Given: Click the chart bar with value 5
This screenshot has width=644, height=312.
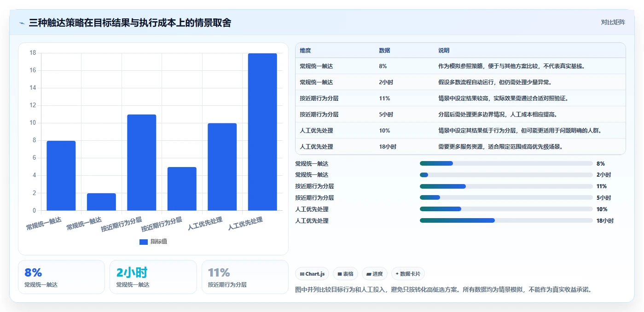Looking at the screenshot, I should tap(182, 189).
